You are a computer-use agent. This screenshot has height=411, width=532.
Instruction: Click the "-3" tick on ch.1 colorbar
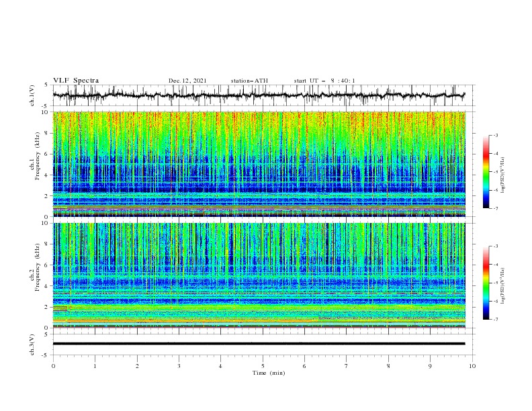pos(495,135)
